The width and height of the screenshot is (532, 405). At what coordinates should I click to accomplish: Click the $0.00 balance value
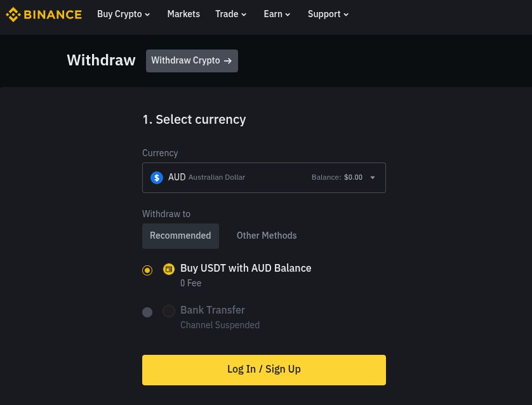click(353, 178)
